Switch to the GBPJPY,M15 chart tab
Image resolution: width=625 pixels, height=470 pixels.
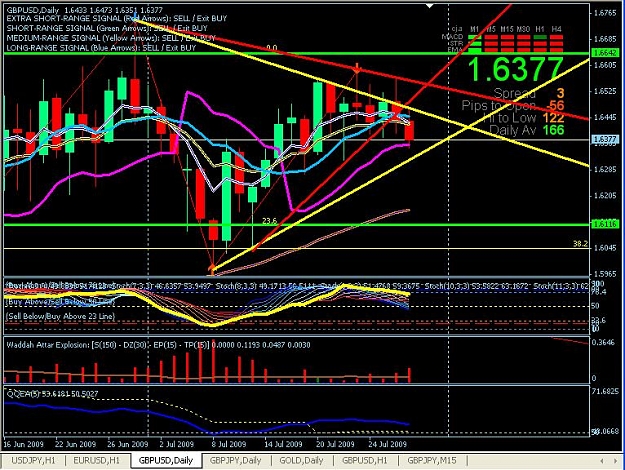coord(432,460)
